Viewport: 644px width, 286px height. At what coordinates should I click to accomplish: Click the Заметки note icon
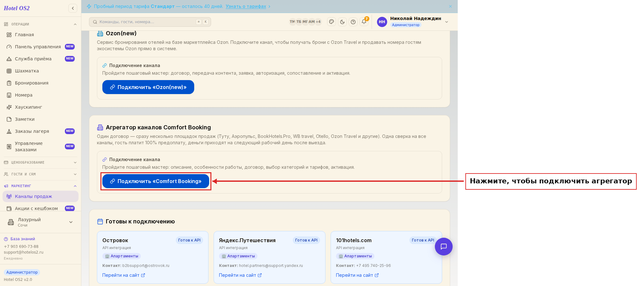pos(9,119)
